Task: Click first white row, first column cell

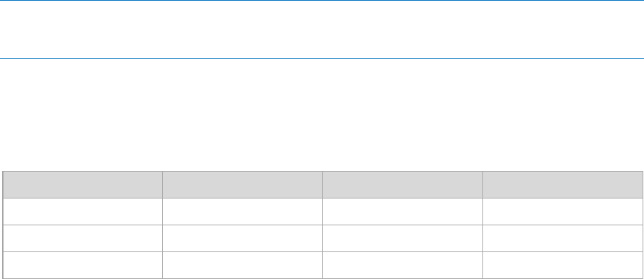Action: (83, 211)
